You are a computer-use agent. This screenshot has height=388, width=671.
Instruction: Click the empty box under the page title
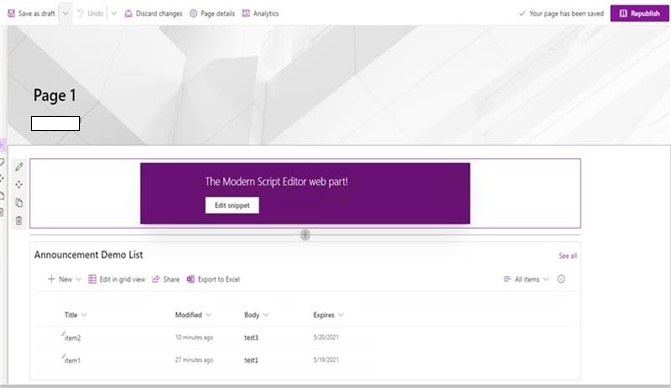55,124
